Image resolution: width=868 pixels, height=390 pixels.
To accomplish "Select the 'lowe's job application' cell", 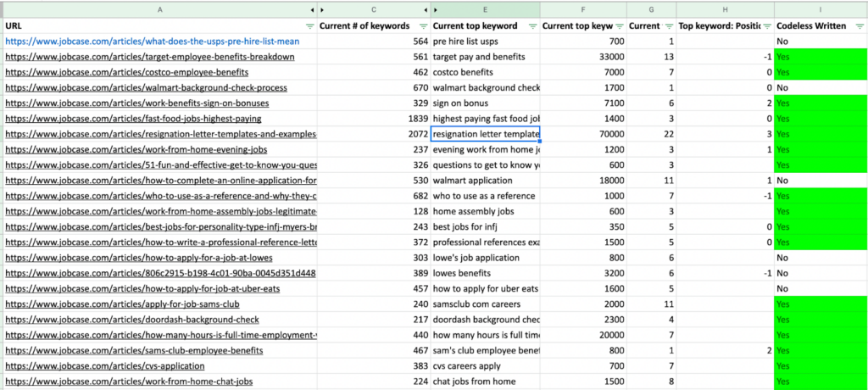I will pyautogui.click(x=486, y=258).
